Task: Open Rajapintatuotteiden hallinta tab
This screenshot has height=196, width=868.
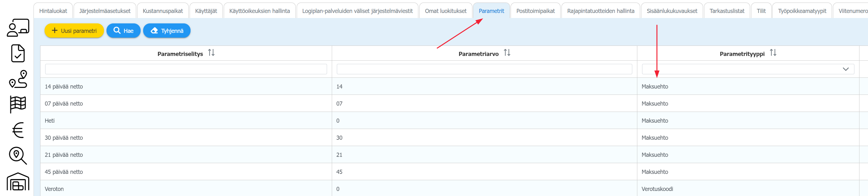Action: click(x=600, y=11)
